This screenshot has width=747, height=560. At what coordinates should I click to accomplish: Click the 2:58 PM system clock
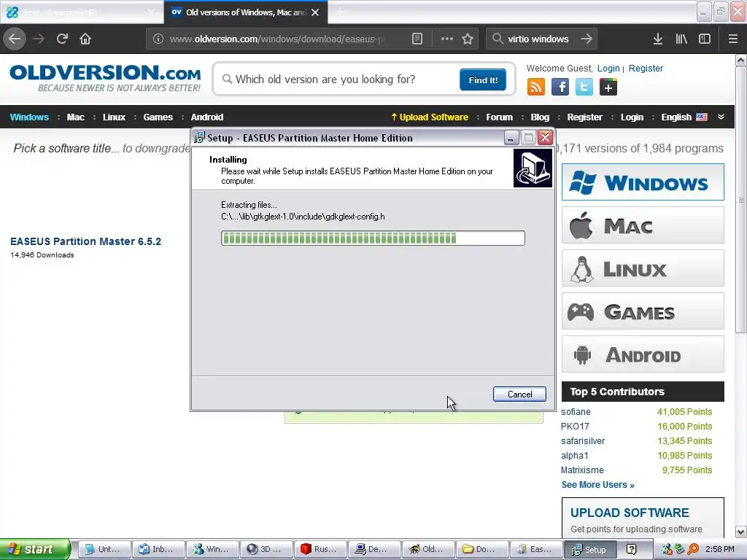(x=719, y=549)
